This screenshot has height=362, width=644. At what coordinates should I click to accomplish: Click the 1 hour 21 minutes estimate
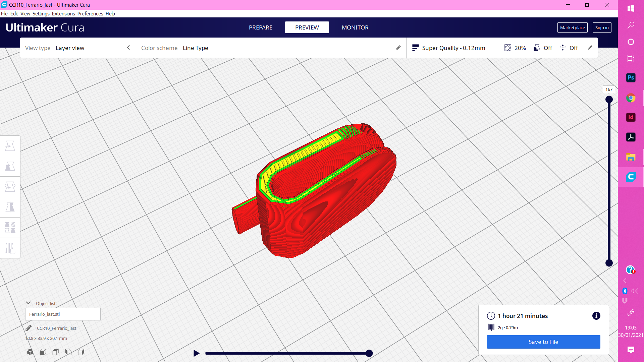[x=523, y=316]
